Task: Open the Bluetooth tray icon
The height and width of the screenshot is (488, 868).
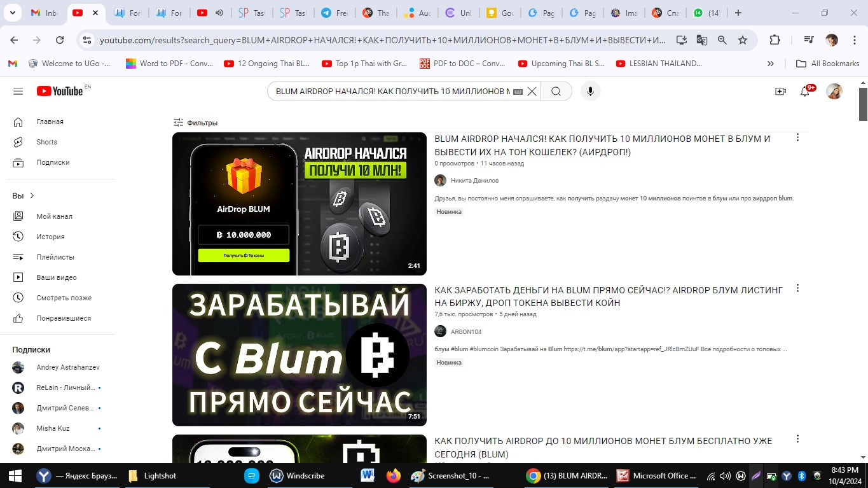Action: coord(802,475)
